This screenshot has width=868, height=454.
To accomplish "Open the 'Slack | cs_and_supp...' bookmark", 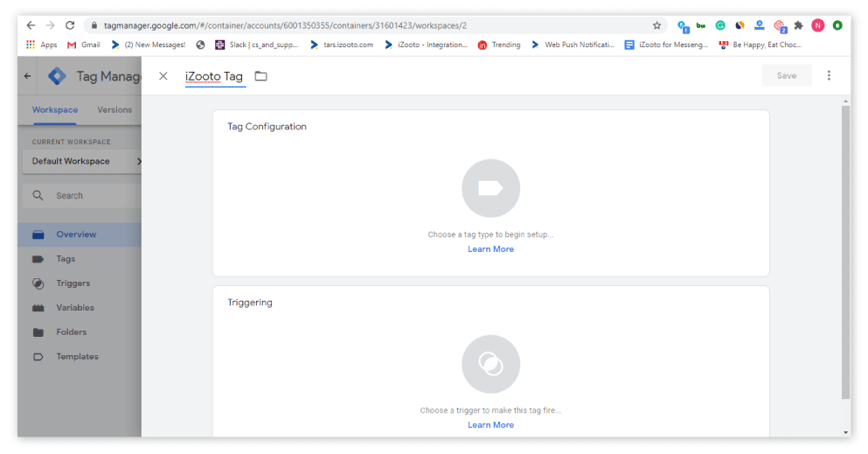I will (x=256, y=45).
